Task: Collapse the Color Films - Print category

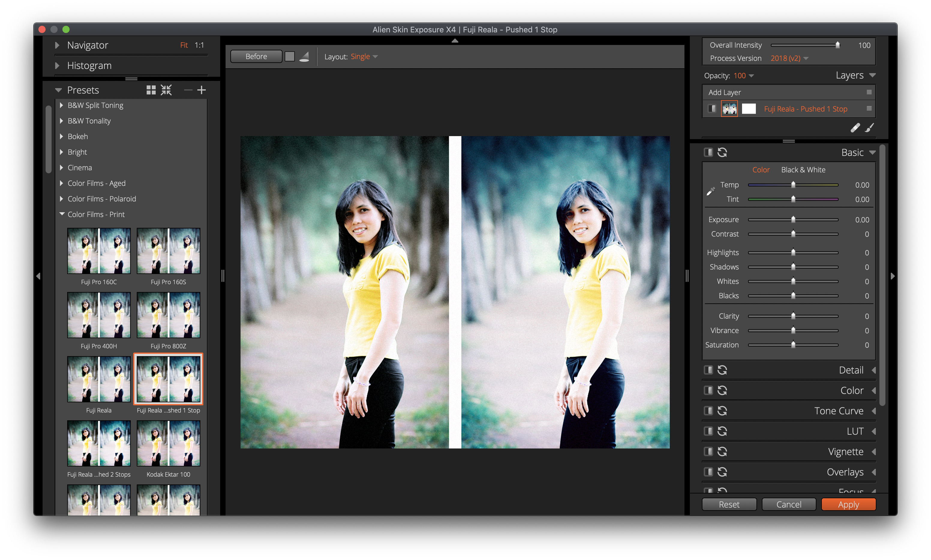Action: [x=62, y=214]
